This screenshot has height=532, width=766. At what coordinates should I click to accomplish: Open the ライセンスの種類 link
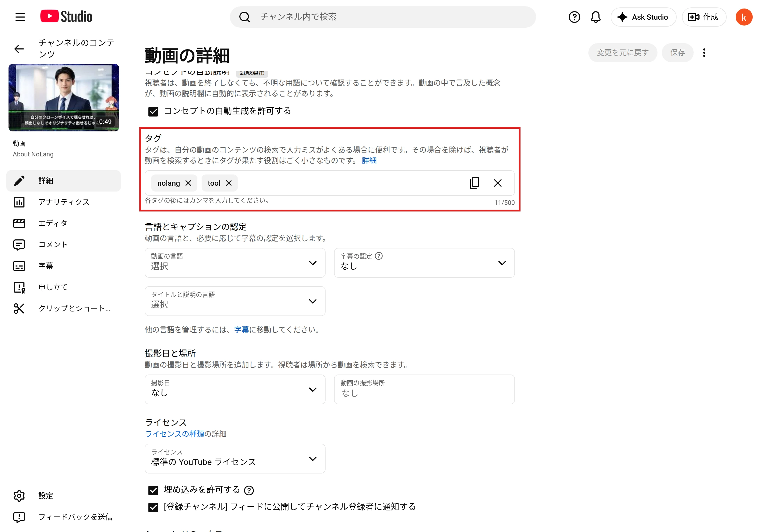174,434
